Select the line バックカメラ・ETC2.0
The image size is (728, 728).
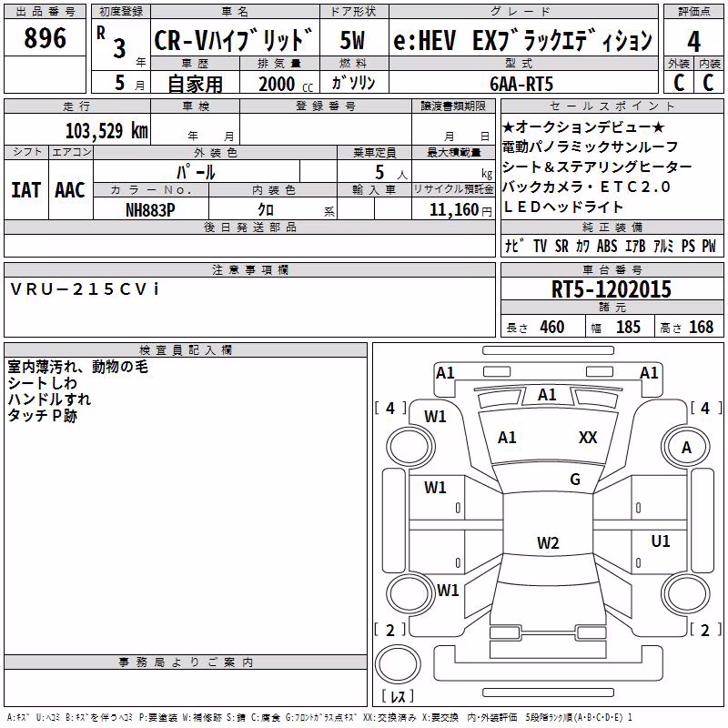[x=586, y=187]
